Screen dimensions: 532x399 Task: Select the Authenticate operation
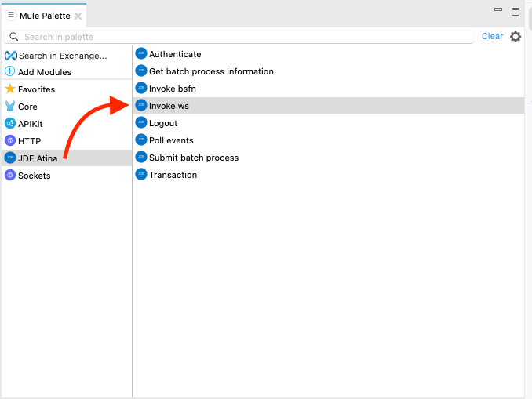[175, 54]
